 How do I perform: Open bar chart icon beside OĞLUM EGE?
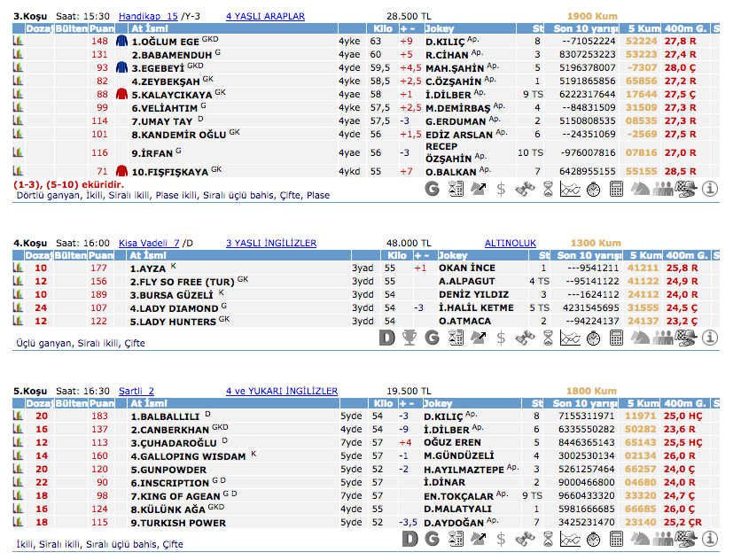point(18,42)
